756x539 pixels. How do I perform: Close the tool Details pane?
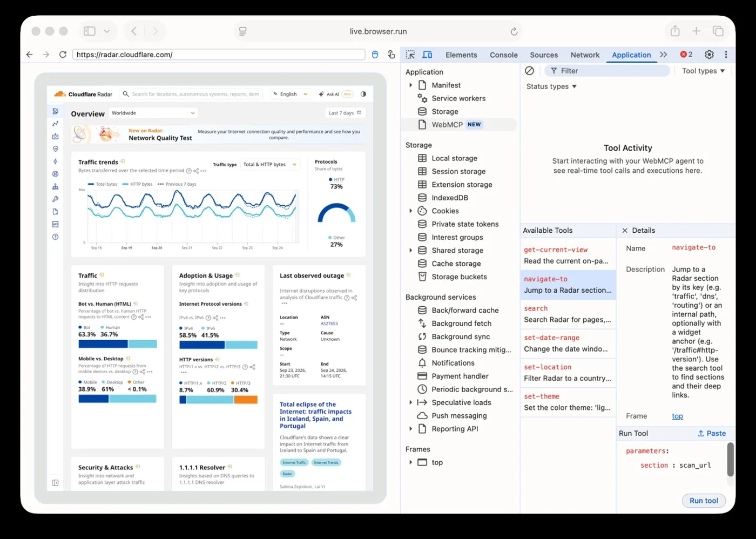625,231
